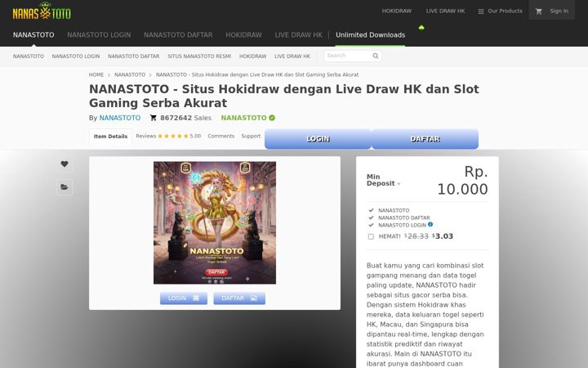Open the HOKIDRAW link in top header
588x368 pixels.
pyautogui.click(x=397, y=11)
